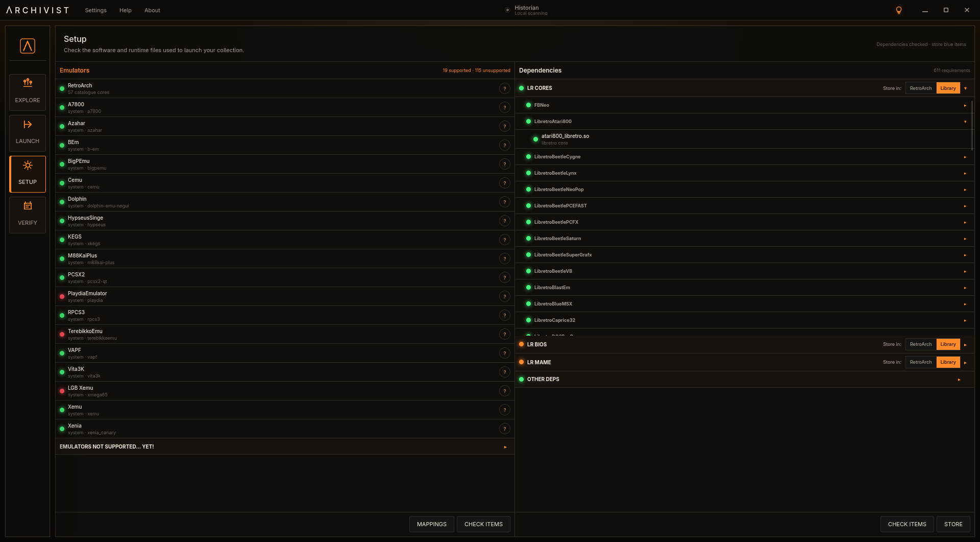Click the MAPPINGS button
Image resolution: width=980 pixels, height=542 pixels.
pyautogui.click(x=431, y=524)
